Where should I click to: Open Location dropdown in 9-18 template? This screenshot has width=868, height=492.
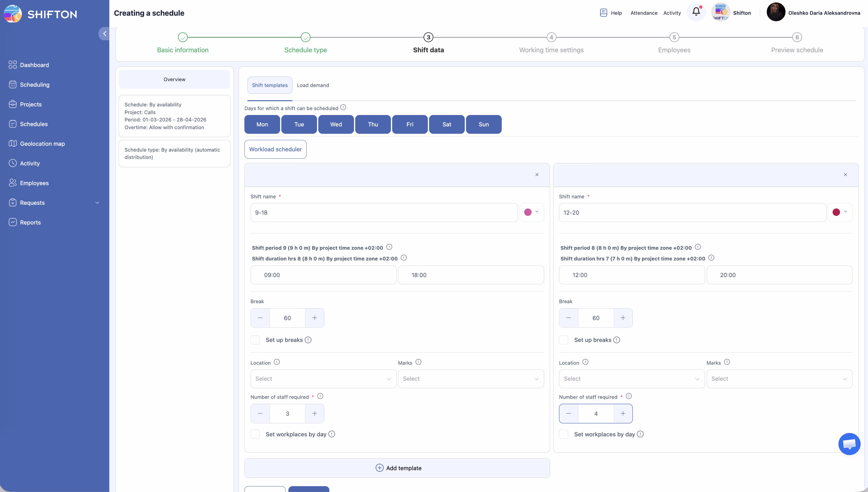pos(323,379)
